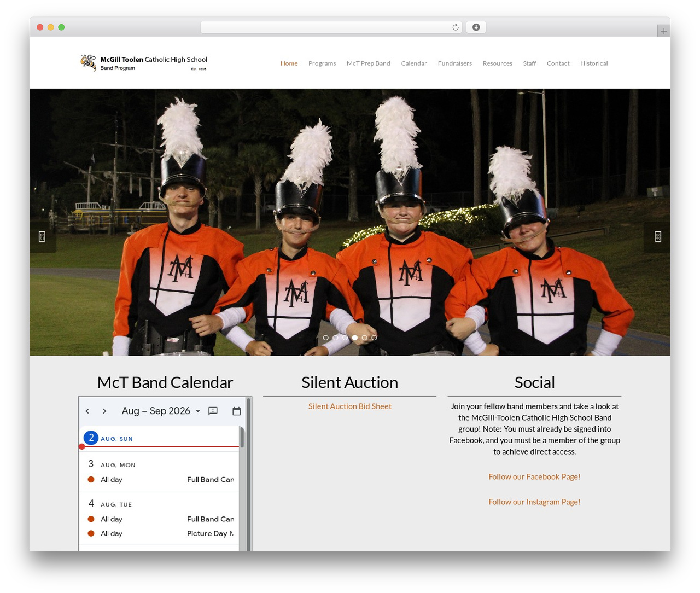This screenshot has height=593, width=700.
Task: Select fourth active slider dot
Action: point(355,338)
